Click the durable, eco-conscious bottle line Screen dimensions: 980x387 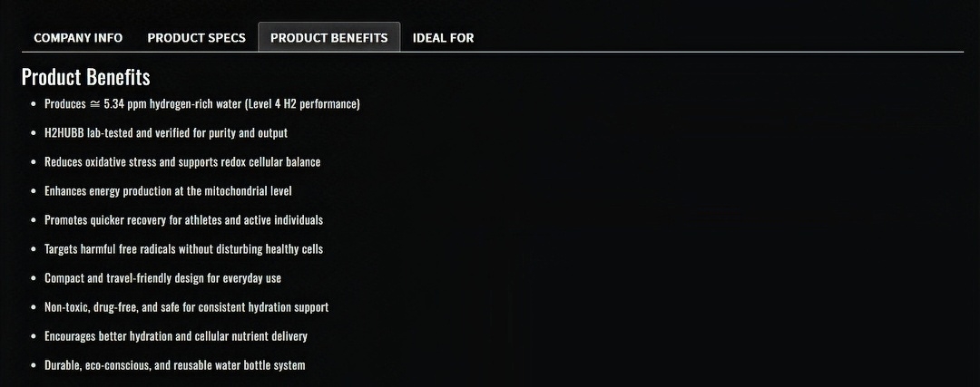174,365
